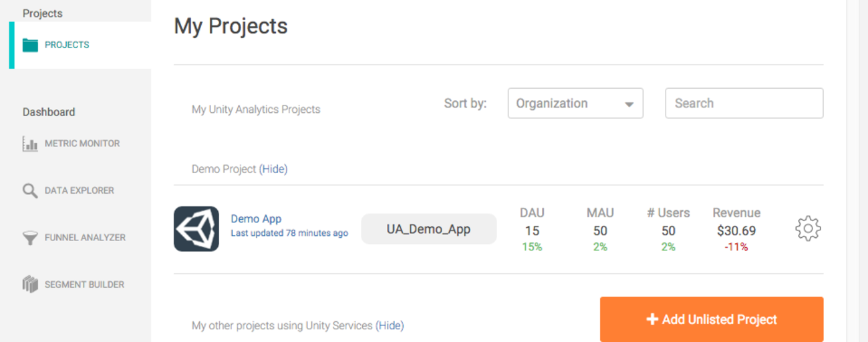Click the Metric Monitor bar chart icon
Viewport: 868px width, 342px height.
point(30,144)
